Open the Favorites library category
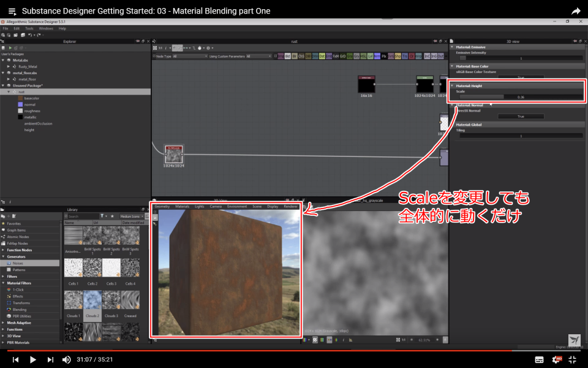 click(x=14, y=223)
